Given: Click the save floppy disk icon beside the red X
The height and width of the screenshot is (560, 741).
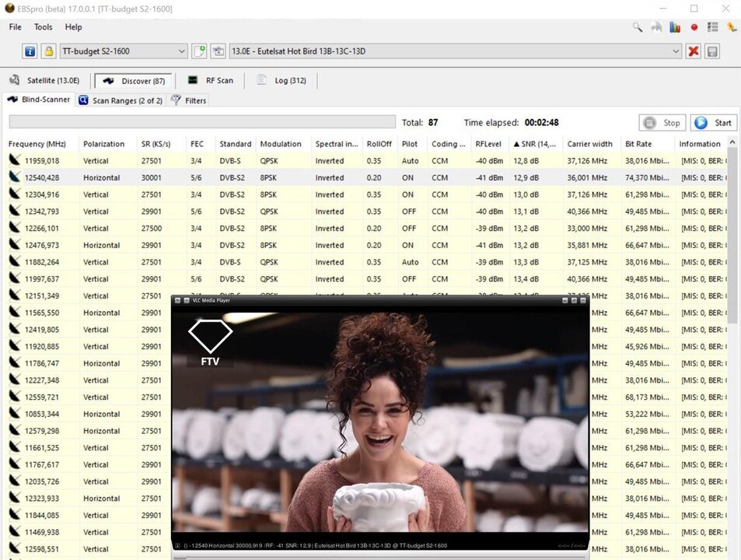Looking at the screenshot, I should pyautogui.click(x=712, y=51).
